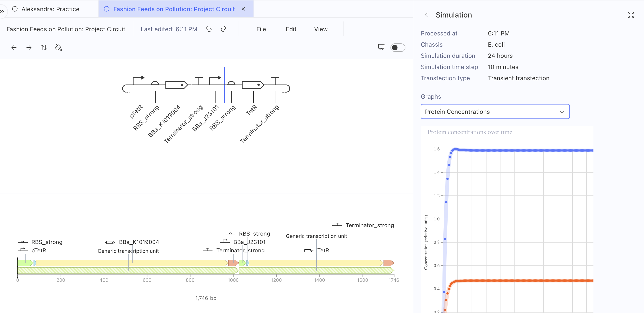644x313 pixels.
Task: Click the paint bucket color icon
Action: (58, 48)
